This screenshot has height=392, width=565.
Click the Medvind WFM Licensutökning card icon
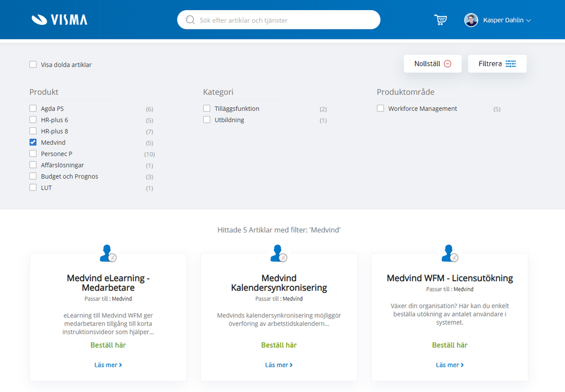450,253
